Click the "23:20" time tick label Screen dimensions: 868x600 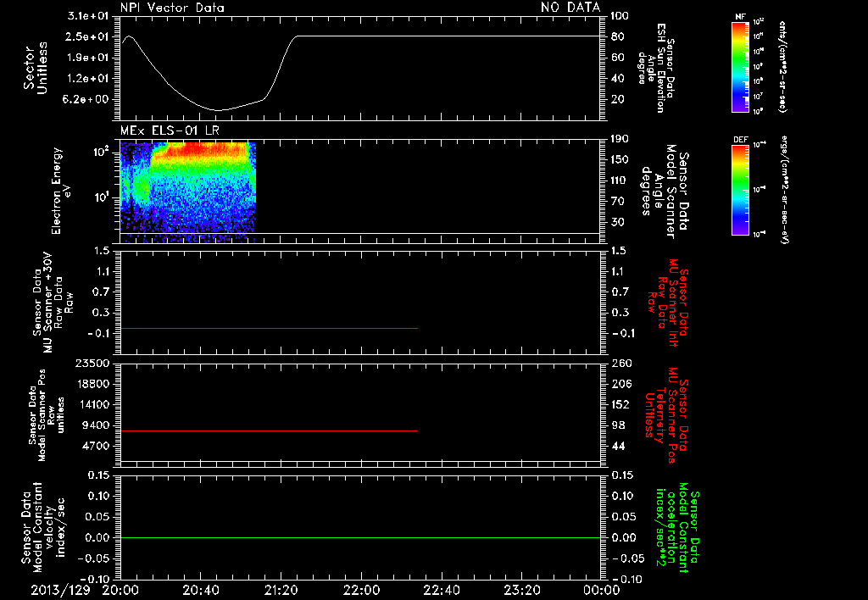pos(521,590)
